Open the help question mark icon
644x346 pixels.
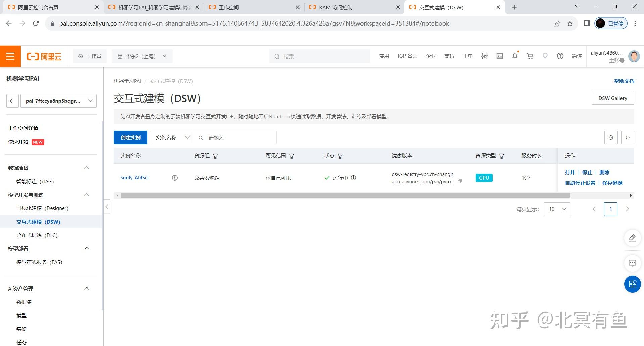(x=560, y=56)
